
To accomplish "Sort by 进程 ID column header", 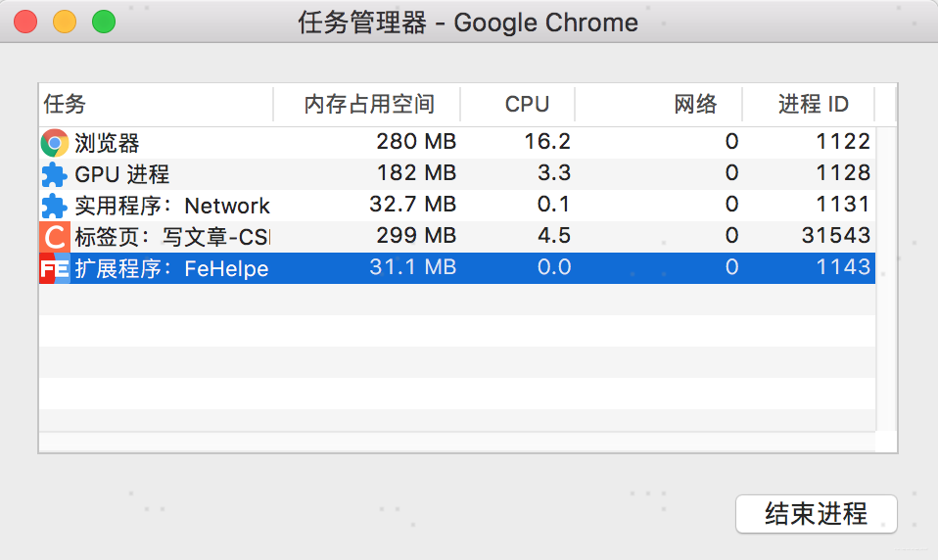I will coord(813,104).
